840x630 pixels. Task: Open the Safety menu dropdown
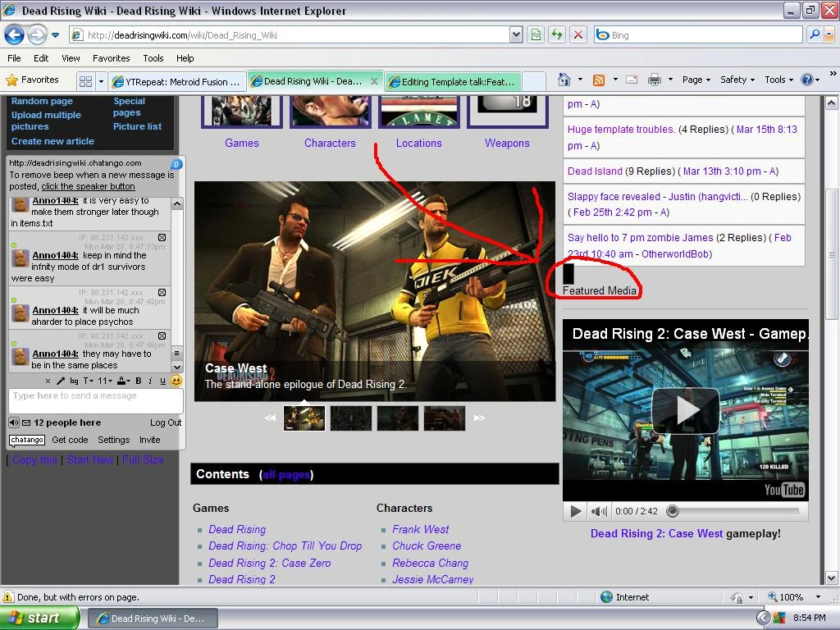coord(737,80)
